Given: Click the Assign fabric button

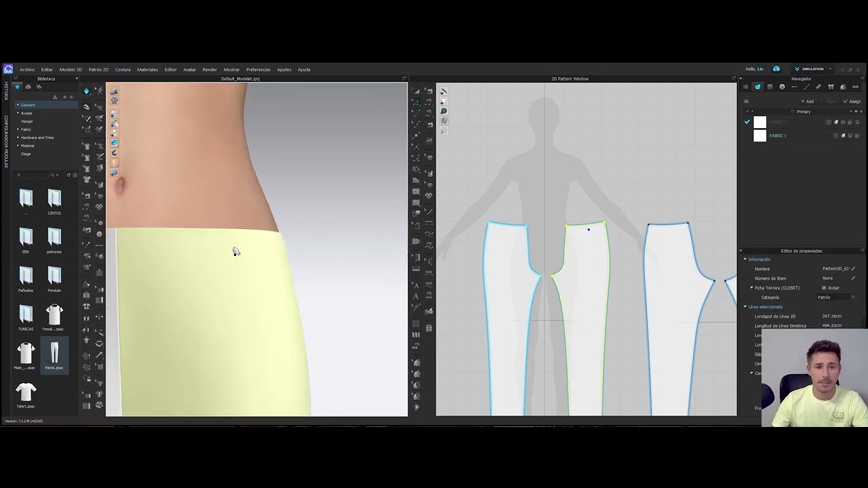Looking at the screenshot, I should pos(852,102).
